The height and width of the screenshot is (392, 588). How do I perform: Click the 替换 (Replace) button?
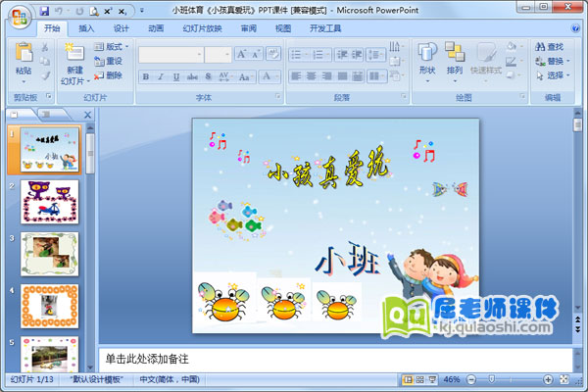click(x=553, y=61)
